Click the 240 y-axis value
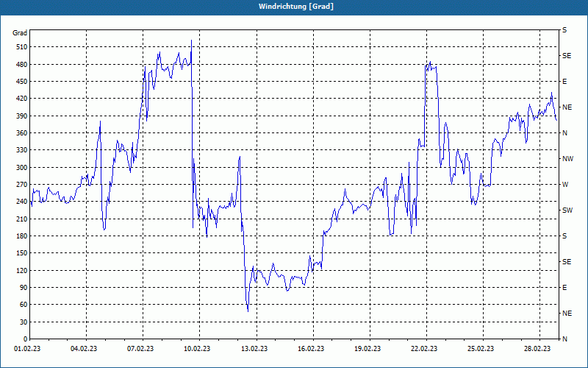 tap(22, 202)
